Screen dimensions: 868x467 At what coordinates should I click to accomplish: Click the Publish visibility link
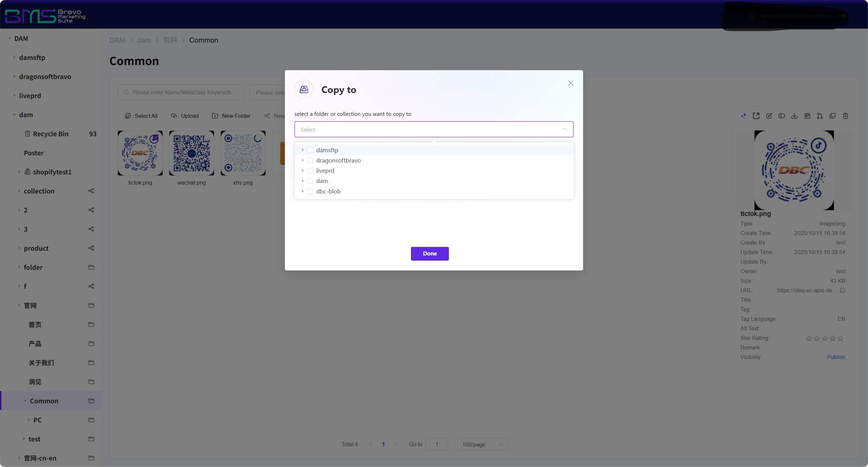[836, 357]
